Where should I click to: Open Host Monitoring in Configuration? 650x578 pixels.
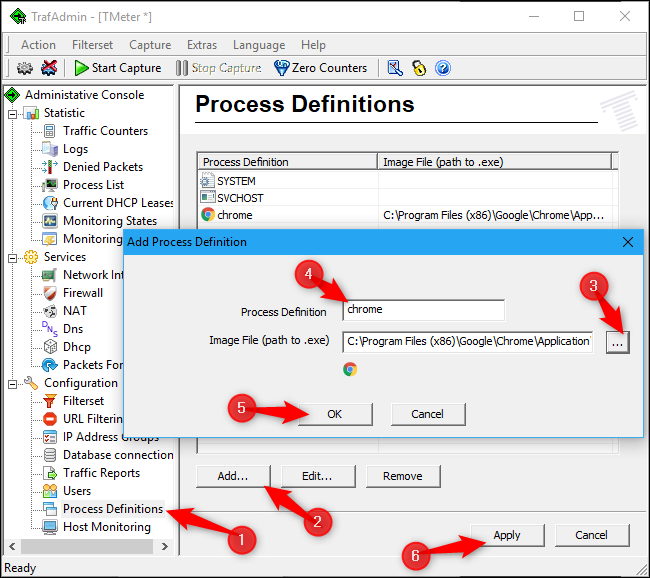coord(106,527)
